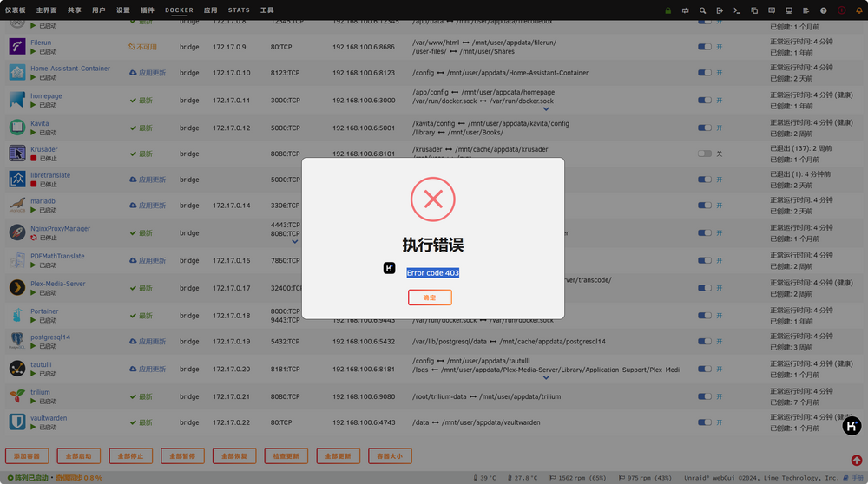Click the log list icon in header

tap(806, 10)
